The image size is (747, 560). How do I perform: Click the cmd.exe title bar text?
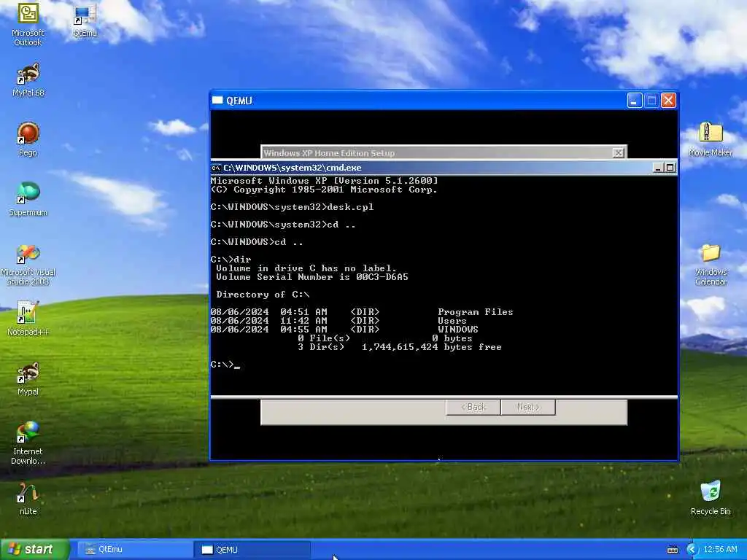[293, 168]
